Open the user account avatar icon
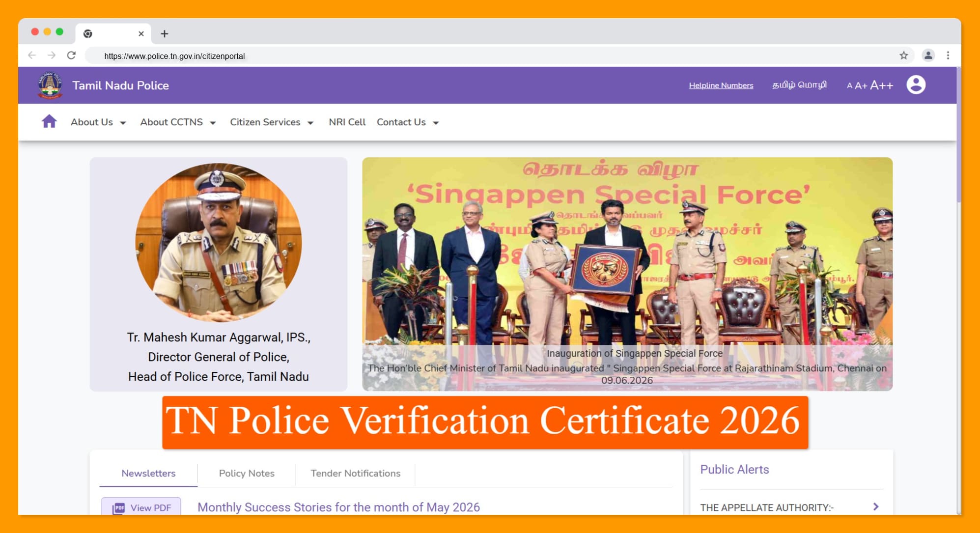This screenshot has height=533, width=980. coord(916,85)
